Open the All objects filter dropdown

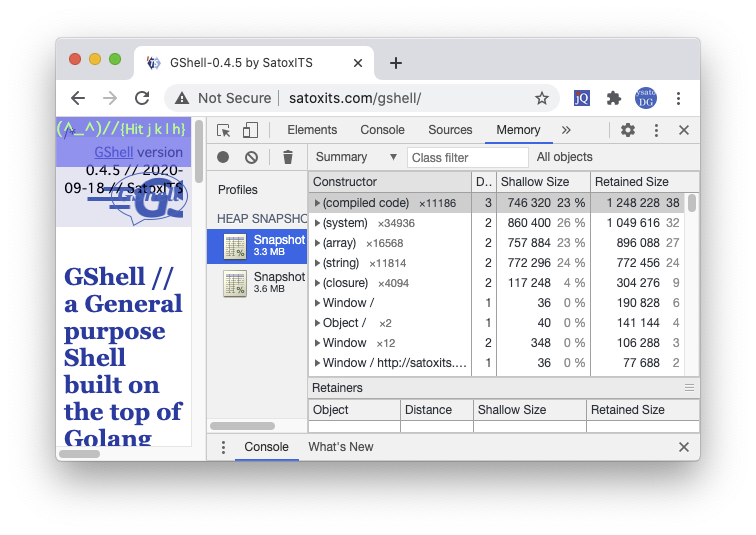click(x=565, y=157)
